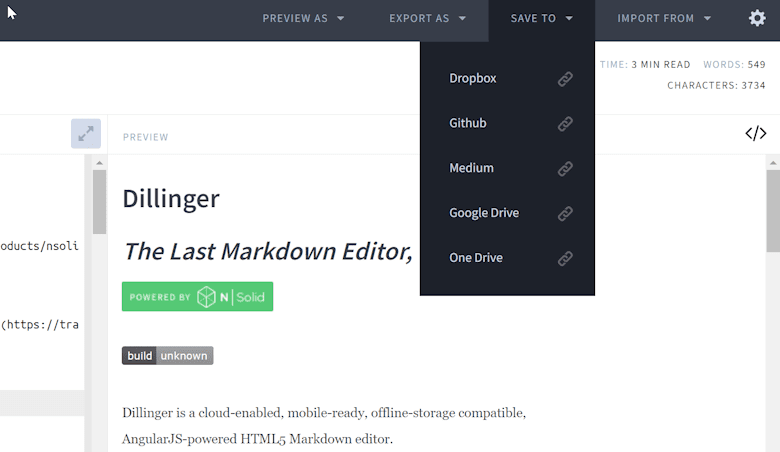Toggle the HTML code view icon
Screen dimensions: 780x452
pos(756,133)
